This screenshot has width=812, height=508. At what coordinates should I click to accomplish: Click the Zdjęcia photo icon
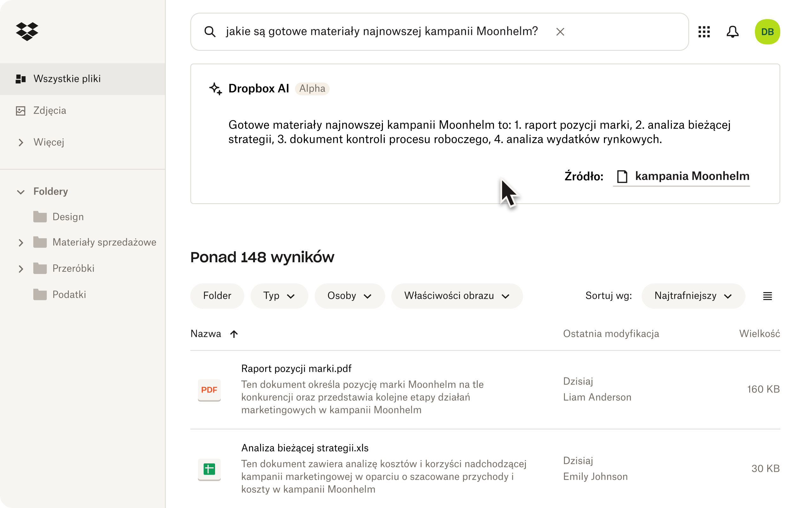(x=21, y=111)
